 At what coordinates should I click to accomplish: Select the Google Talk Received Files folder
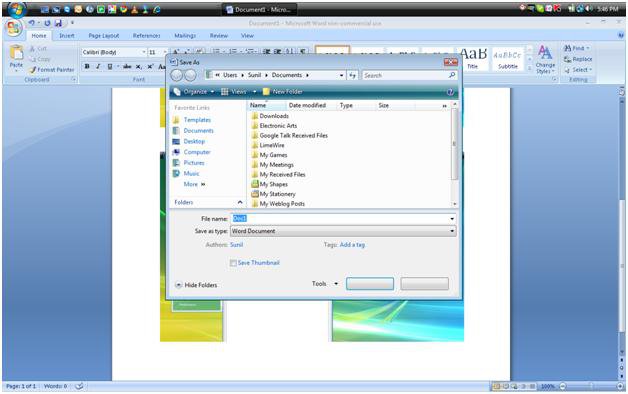(289, 136)
